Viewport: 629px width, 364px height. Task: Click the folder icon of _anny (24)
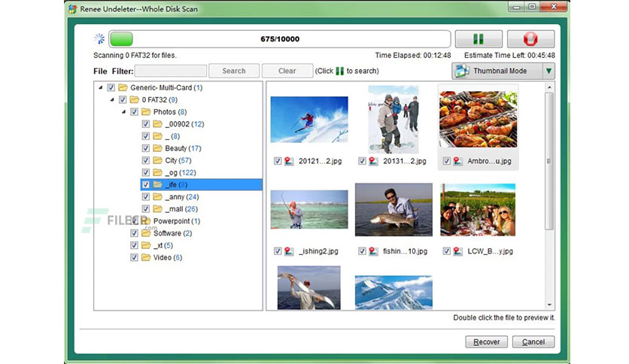158,197
